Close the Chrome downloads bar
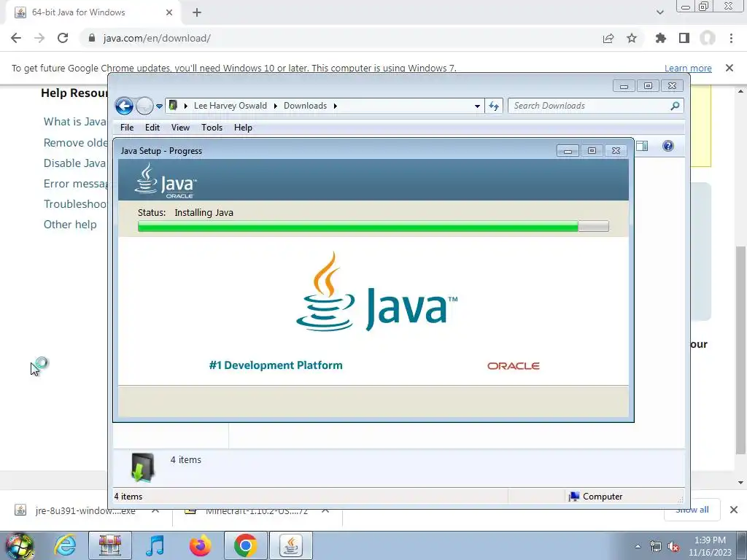This screenshot has height=560, width=747. tap(734, 510)
